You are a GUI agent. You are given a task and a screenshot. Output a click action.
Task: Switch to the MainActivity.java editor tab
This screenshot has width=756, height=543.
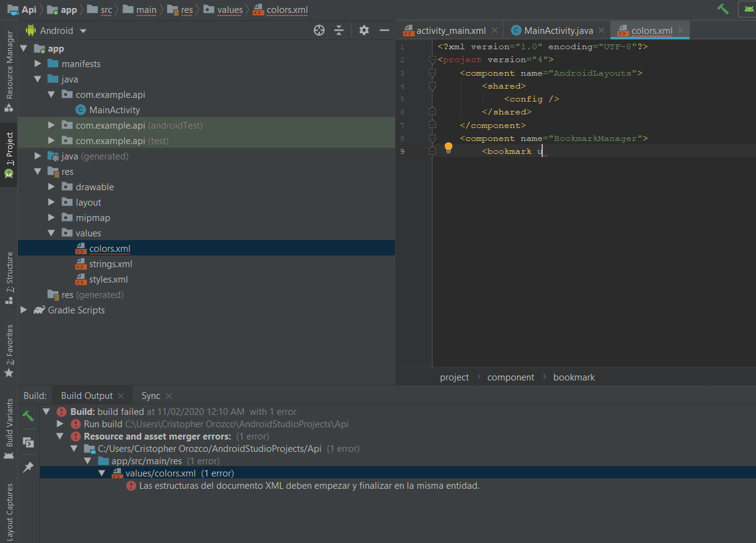click(x=556, y=30)
